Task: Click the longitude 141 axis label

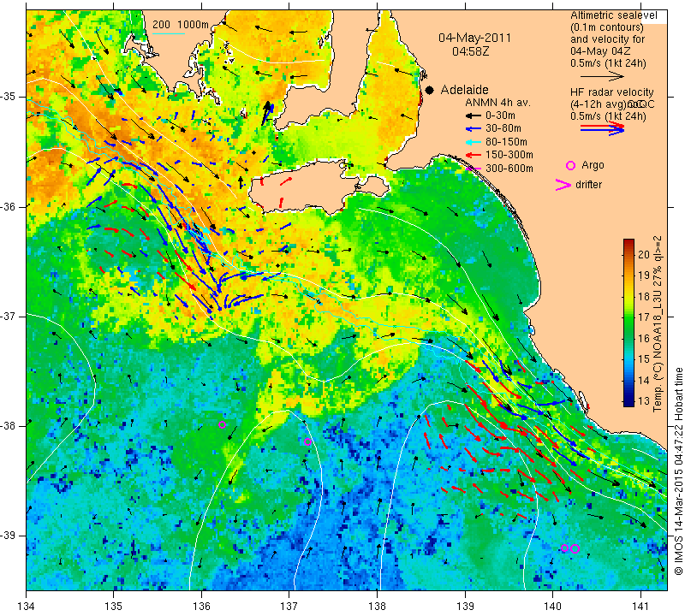Action: click(x=640, y=607)
